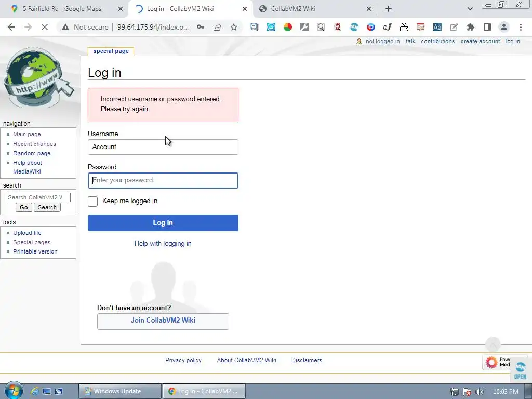Toggle the browser side panel icon
The width and height of the screenshot is (532, 399).
(487, 27)
